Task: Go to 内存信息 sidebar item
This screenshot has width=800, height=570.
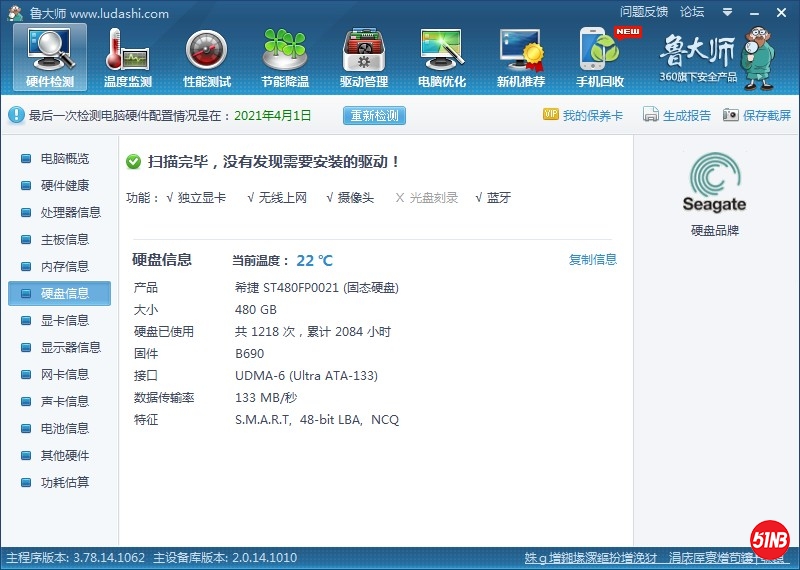Action: point(64,267)
